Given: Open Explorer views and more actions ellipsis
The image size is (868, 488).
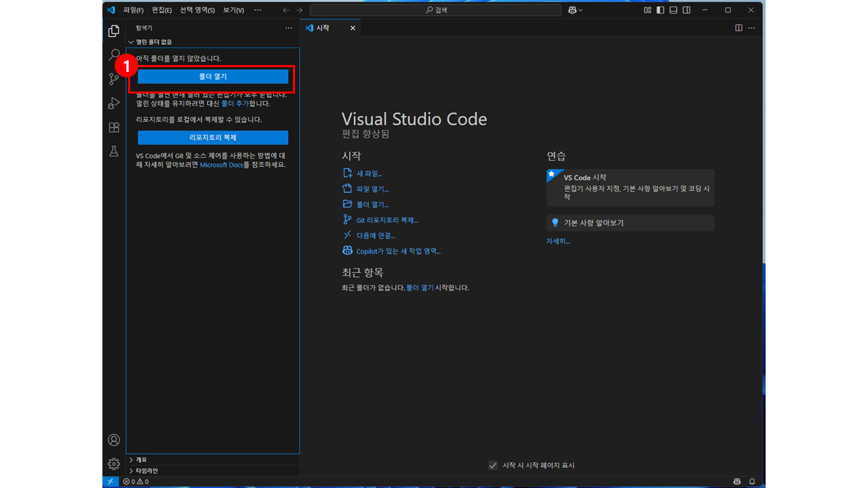Looking at the screenshot, I should tap(289, 28).
